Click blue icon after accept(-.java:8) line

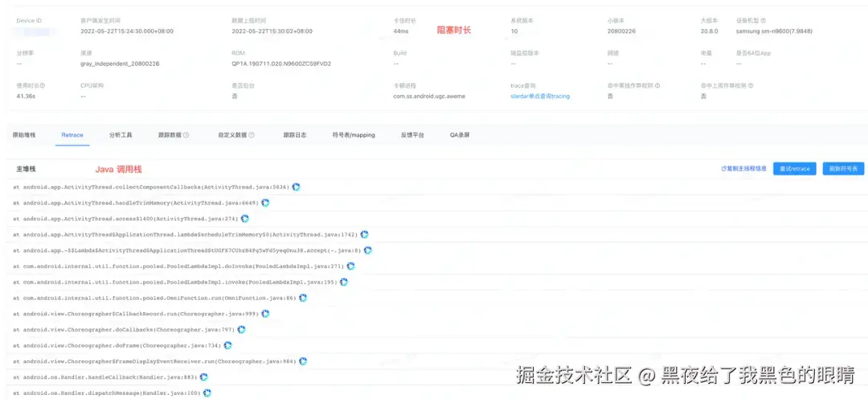[x=367, y=250]
